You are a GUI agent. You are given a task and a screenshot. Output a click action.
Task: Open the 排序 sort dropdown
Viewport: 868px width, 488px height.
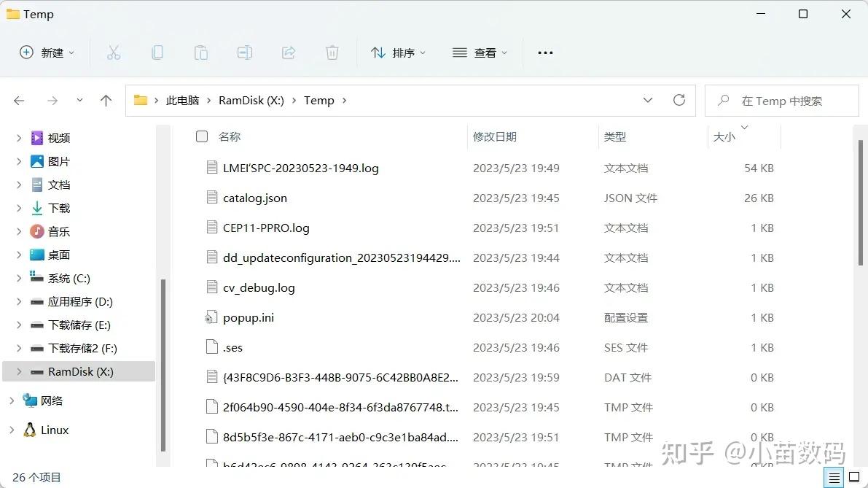pyautogui.click(x=399, y=53)
